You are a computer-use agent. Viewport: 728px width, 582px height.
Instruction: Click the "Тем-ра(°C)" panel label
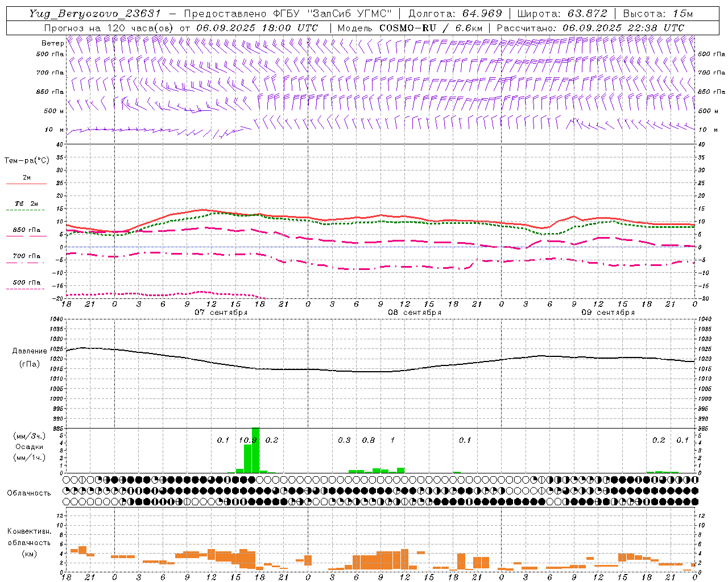(27, 161)
